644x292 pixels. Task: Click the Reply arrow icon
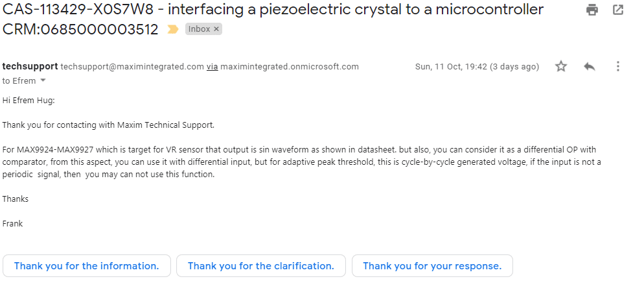coord(589,66)
